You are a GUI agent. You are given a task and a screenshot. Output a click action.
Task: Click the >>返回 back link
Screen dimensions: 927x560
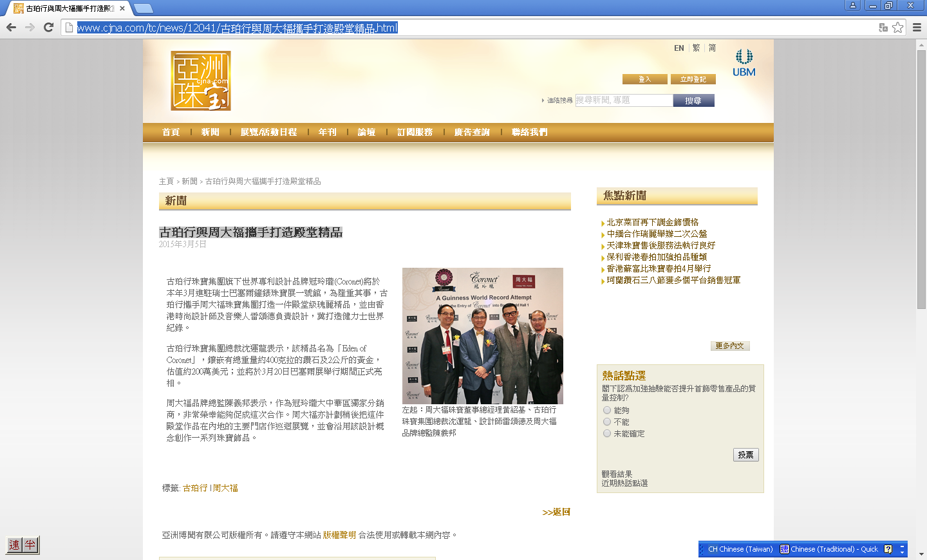(556, 512)
